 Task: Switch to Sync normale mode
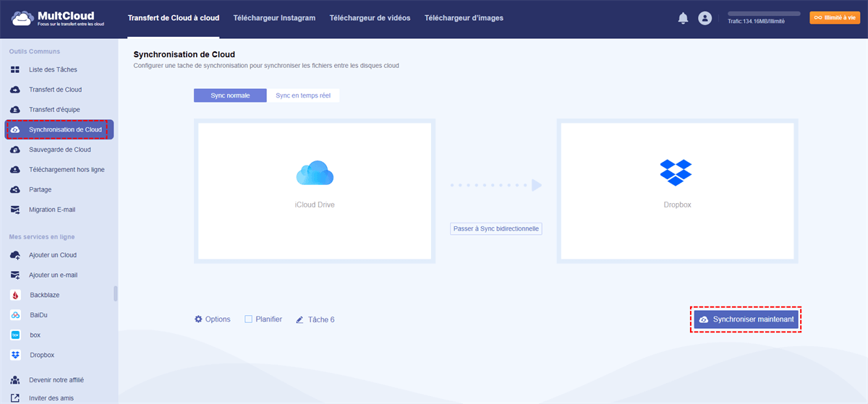[x=230, y=95]
